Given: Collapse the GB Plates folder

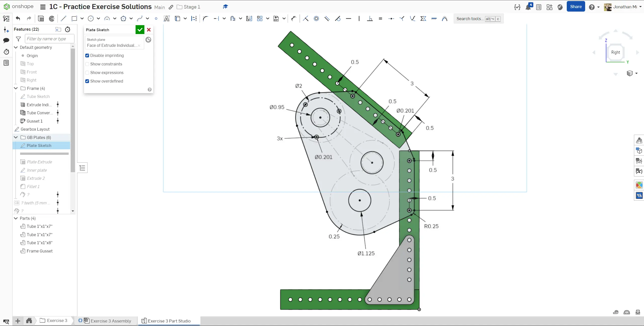Looking at the screenshot, I should (16, 137).
